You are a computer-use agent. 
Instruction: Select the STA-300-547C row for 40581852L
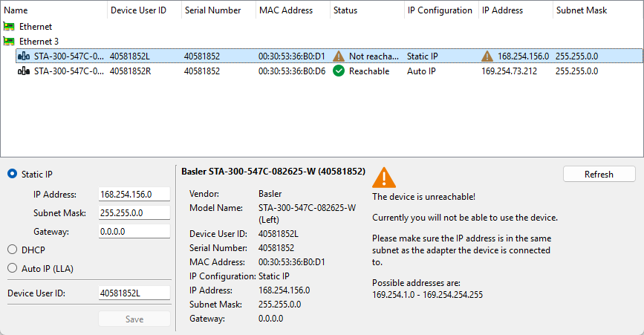click(x=329, y=56)
